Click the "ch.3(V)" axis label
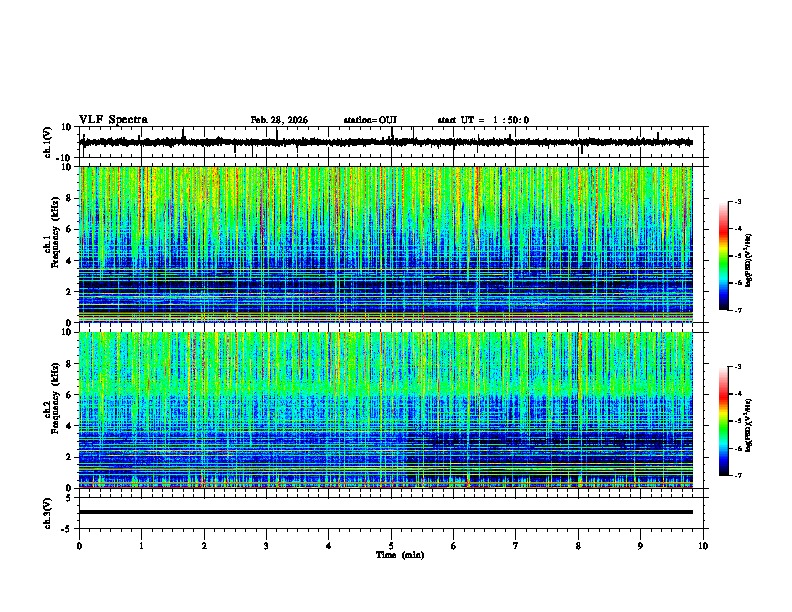Image resolution: width=792 pixels, height=612 pixels. pyautogui.click(x=48, y=513)
